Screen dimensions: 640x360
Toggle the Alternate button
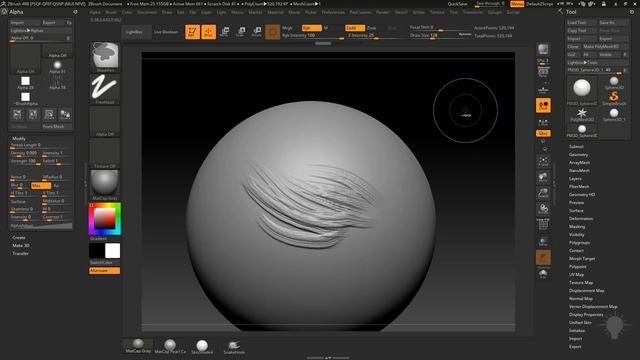tap(104, 271)
